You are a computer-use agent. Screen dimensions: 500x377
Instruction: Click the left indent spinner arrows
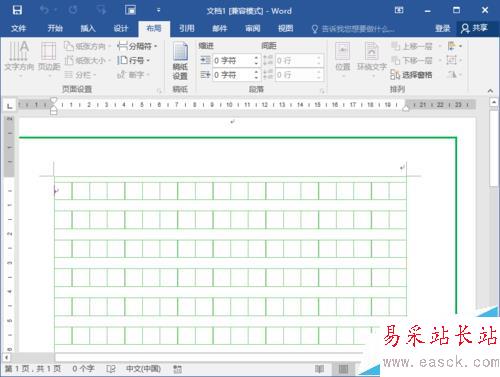point(256,60)
